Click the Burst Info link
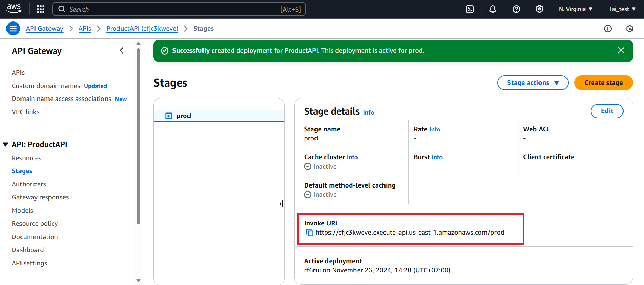644x285 pixels. (x=437, y=157)
